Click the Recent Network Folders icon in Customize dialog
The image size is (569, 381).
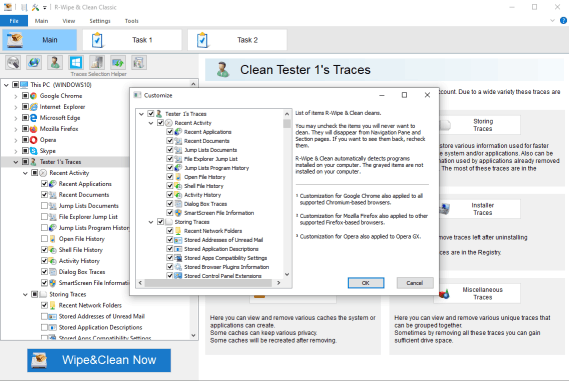click(x=178, y=231)
